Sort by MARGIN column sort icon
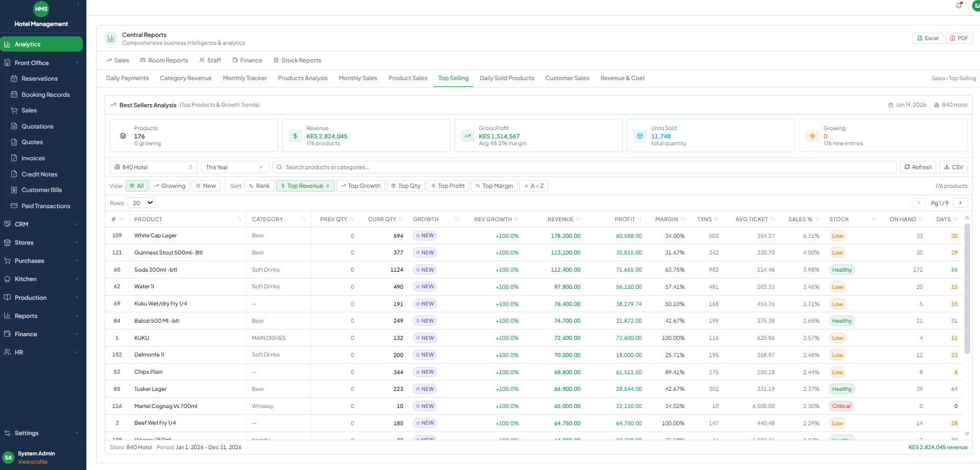This screenshot has width=980, height=470. click(x=683, y=219)
